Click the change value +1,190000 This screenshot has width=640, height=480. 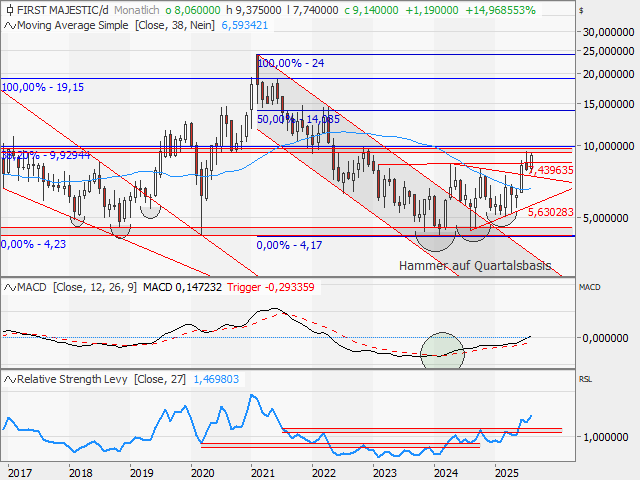coord(432,10)
